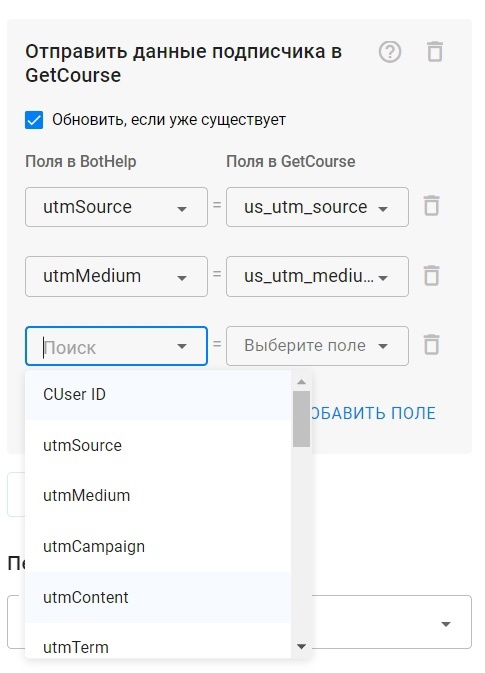Delete the empty field mapping row
This screenshot has height=673, width=485.
point(431,345)
